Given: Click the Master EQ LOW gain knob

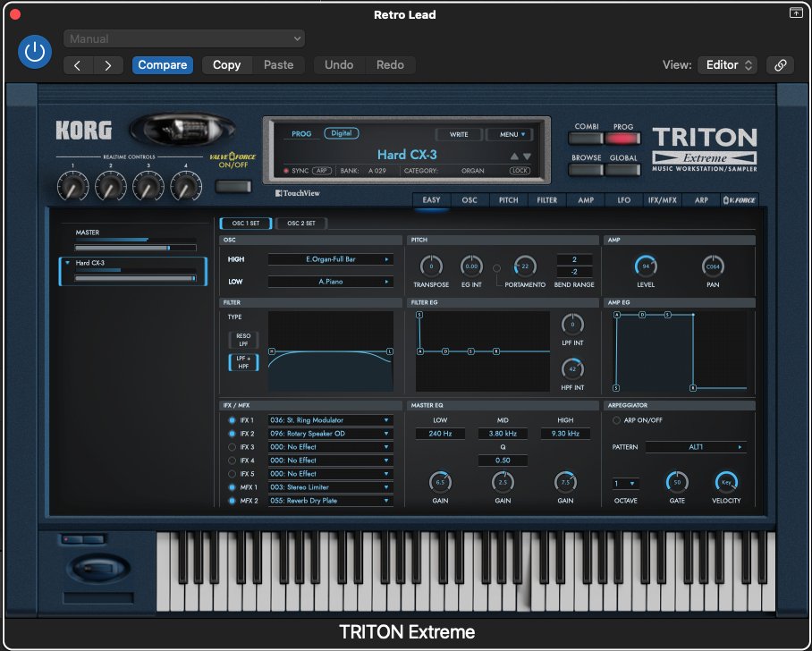Looking at the screenshot, I should coord(440,482).
